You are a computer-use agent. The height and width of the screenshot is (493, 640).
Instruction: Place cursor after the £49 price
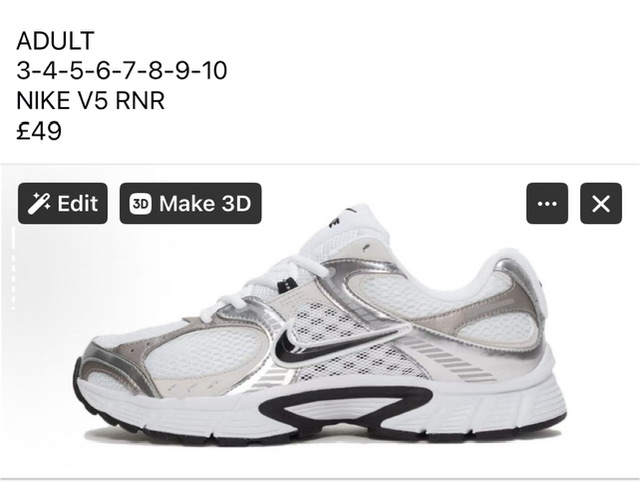coord(62,131)
